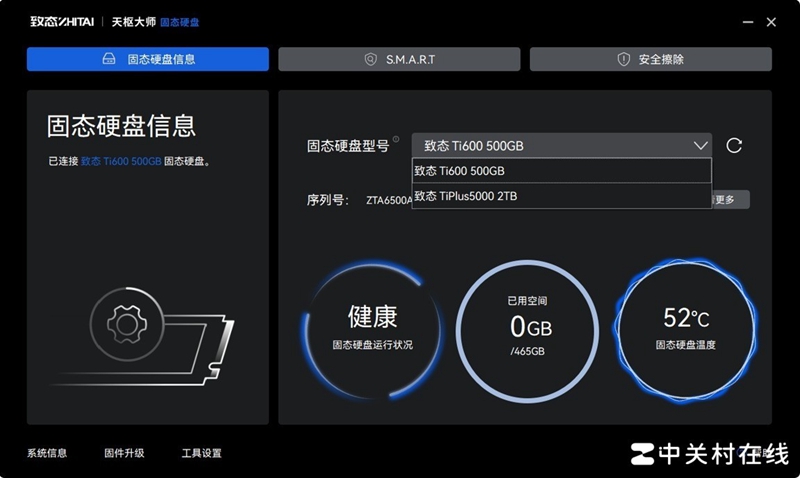Click the /465GB capacity text

pos(527,351)
